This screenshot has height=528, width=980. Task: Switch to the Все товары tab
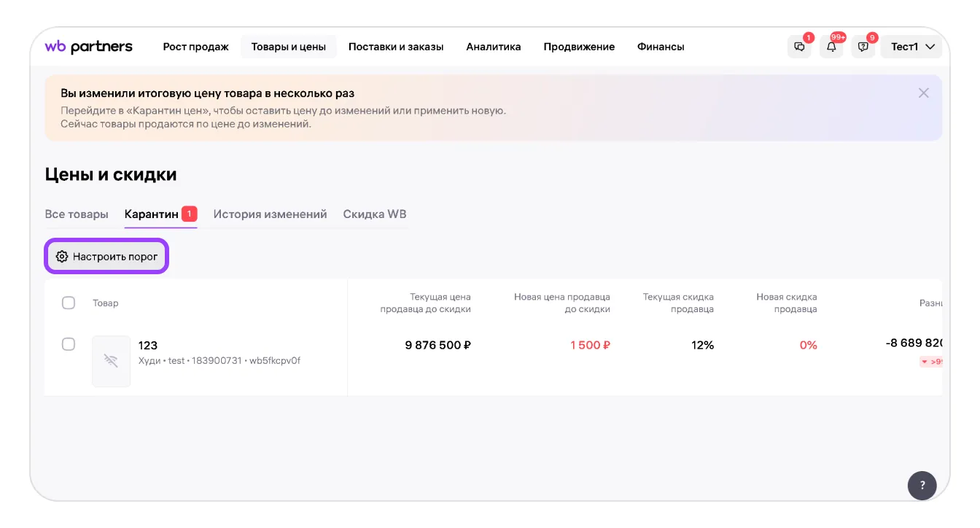click(77, 214)
